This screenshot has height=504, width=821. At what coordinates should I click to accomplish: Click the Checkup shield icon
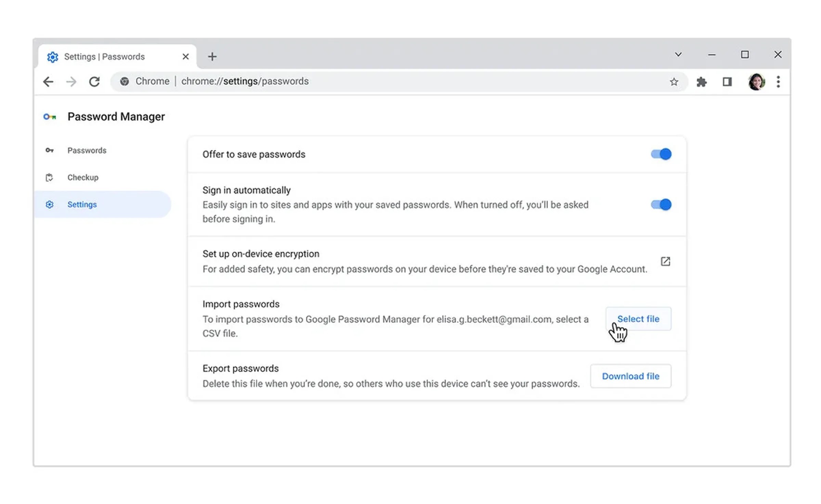[49, 177]
